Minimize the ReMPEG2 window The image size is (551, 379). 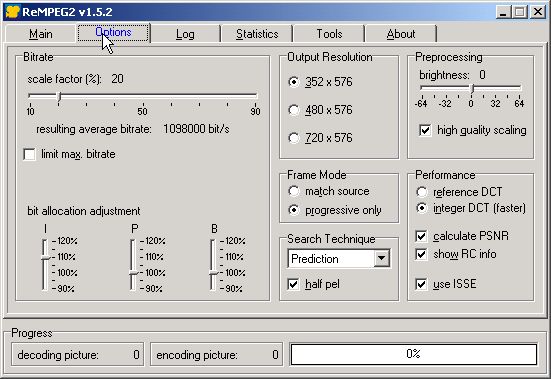504,12
